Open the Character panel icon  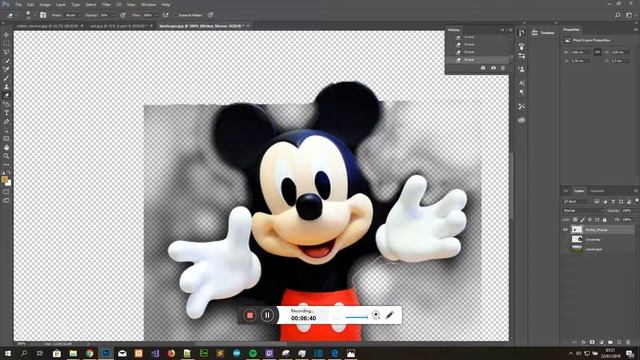click(x=522, y=83)
